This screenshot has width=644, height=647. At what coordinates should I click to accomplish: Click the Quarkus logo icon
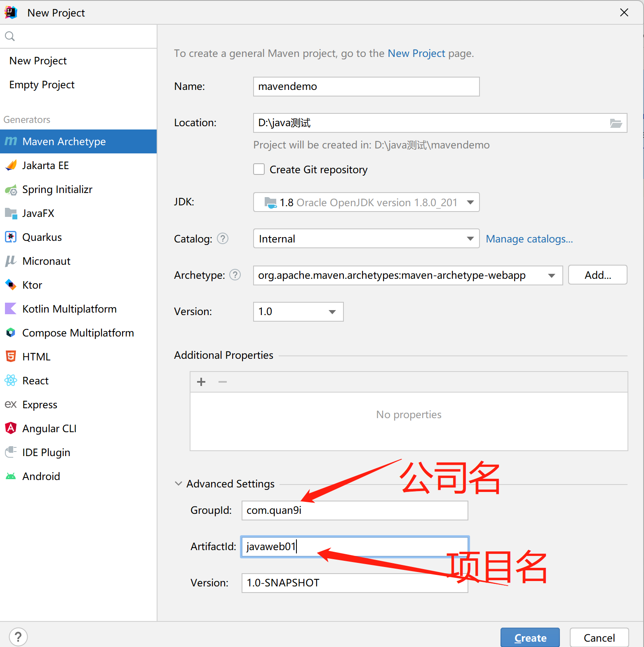tap(11, 237)
